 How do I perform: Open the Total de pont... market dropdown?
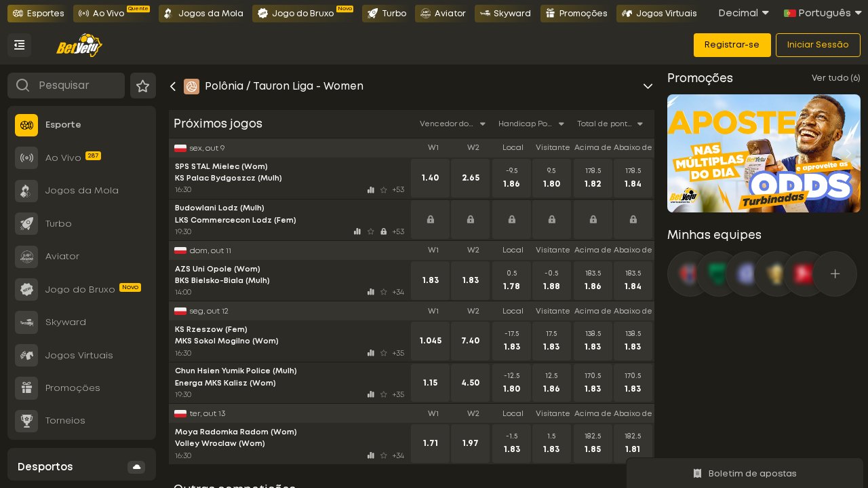610,124
